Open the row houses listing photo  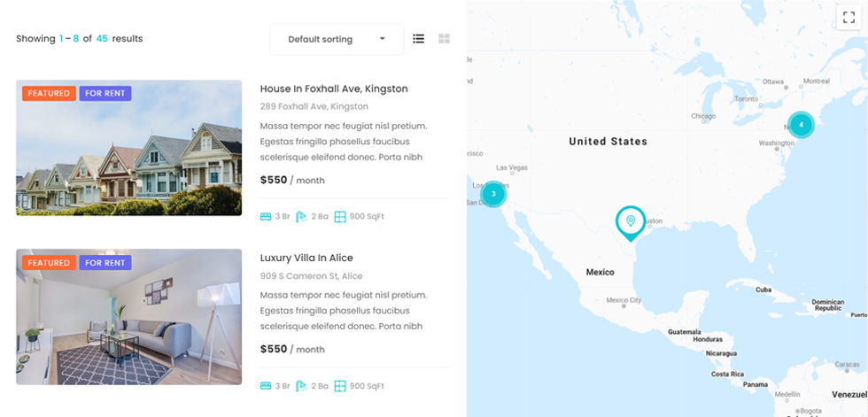pyautogui.click(x=129, y=148)
